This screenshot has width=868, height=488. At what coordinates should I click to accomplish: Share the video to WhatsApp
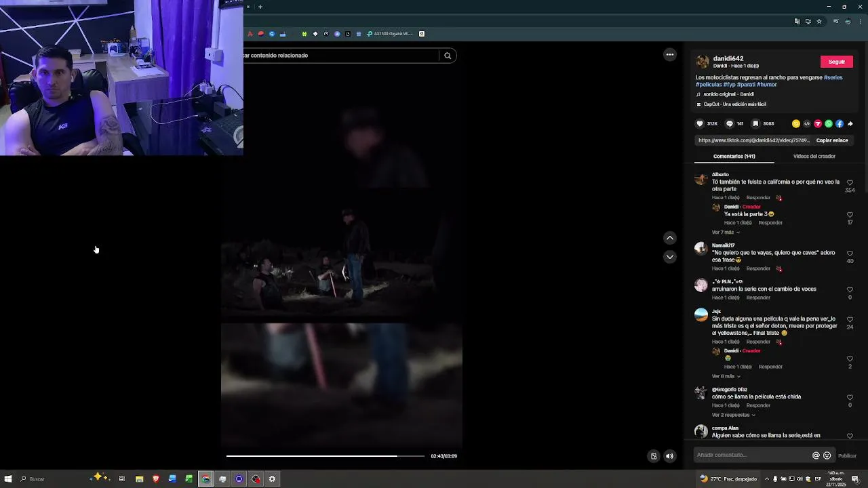829,124
